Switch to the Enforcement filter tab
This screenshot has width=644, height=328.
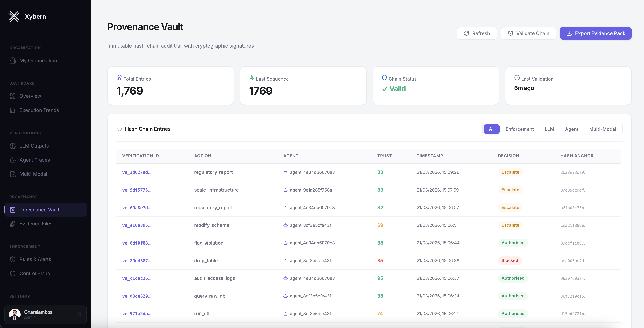click(520, 129)
